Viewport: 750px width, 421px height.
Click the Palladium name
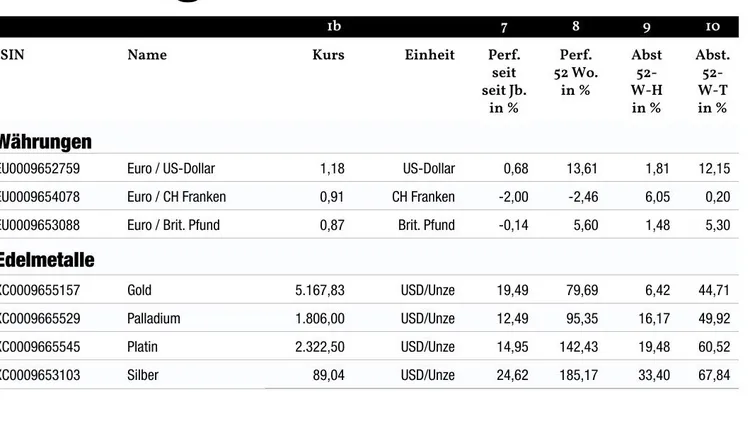click(154, 319)
